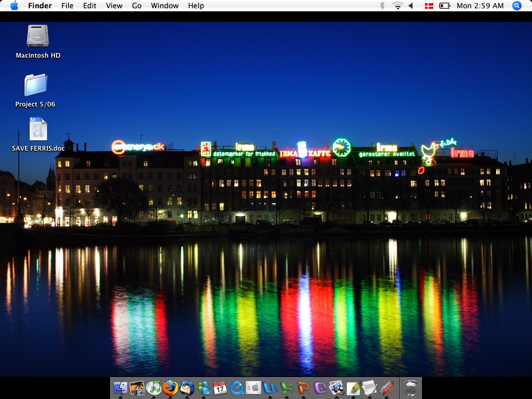Click the red Swiss army knife Dock icon
Image resolution: width=532 pixels, height=399 pixels.
point(387,388)
